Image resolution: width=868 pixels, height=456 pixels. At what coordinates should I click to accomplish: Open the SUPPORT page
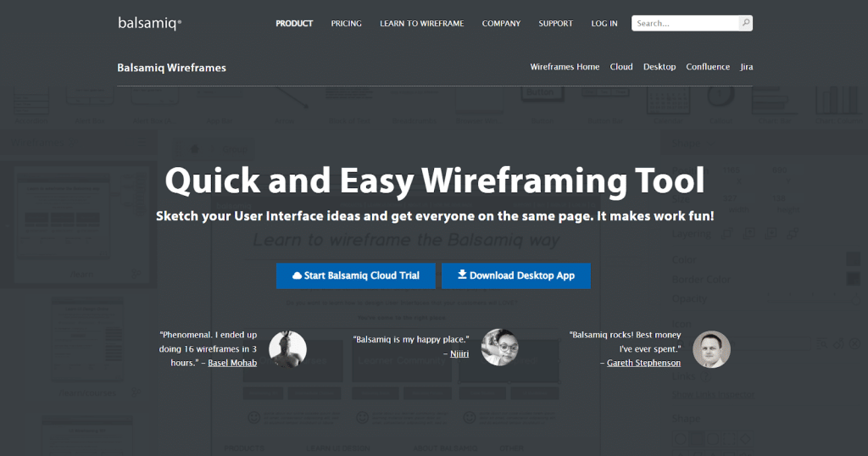556,23
